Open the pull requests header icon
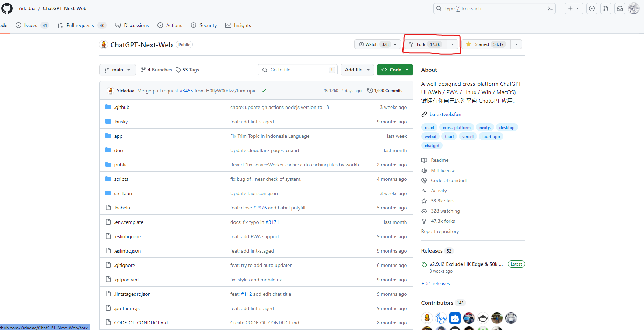Screen dimensions: 644x330 [x=606, y=8]
